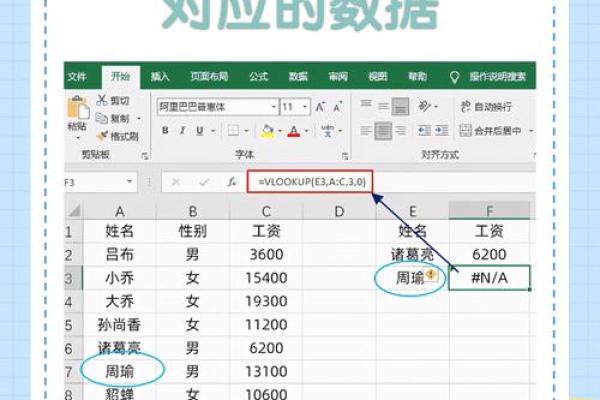Click the borders icon
The width and height of the screenshot is (600, 400).
pyautogui.click(x=233, y=131)
